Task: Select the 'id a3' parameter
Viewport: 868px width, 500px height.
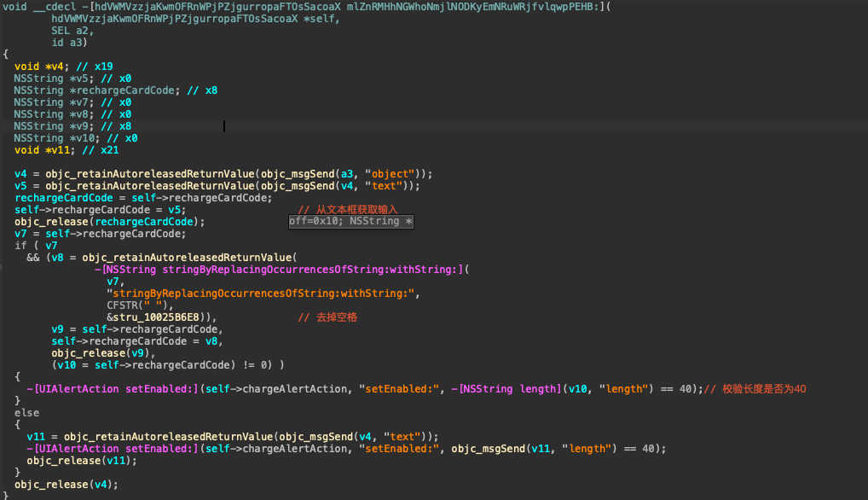Action: (67, 42)
